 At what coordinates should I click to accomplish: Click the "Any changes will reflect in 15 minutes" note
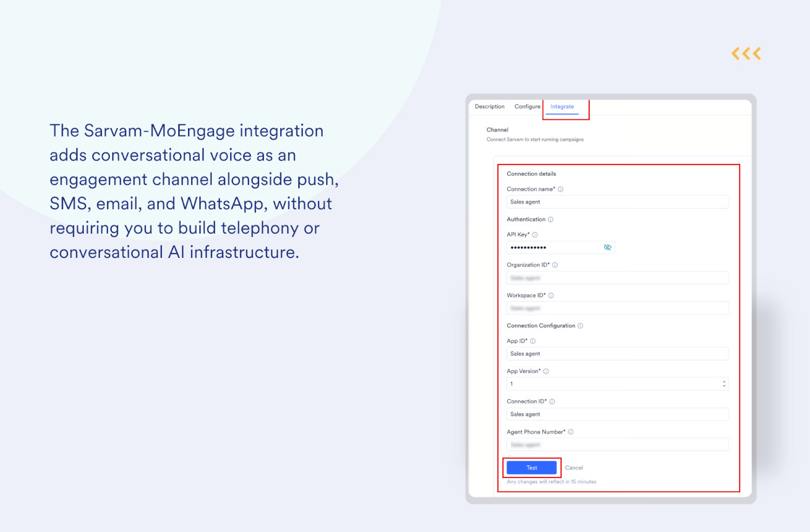click(551, 482)
